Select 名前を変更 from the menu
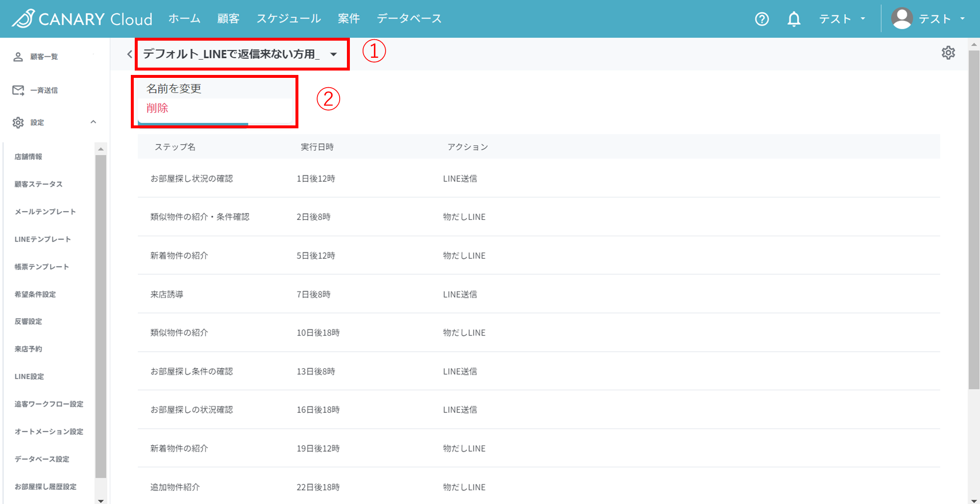The width and height of the screenshot is (980, 504). 173,89
